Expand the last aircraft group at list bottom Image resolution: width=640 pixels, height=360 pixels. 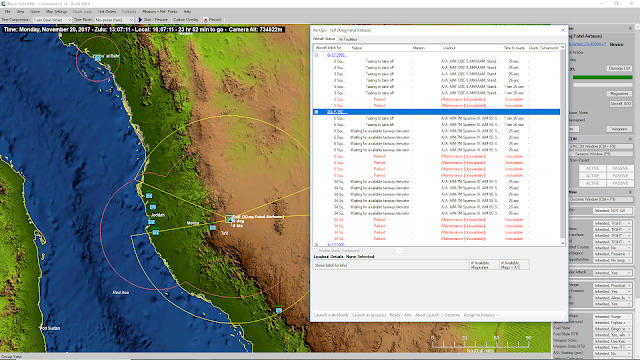click(316, 244)
